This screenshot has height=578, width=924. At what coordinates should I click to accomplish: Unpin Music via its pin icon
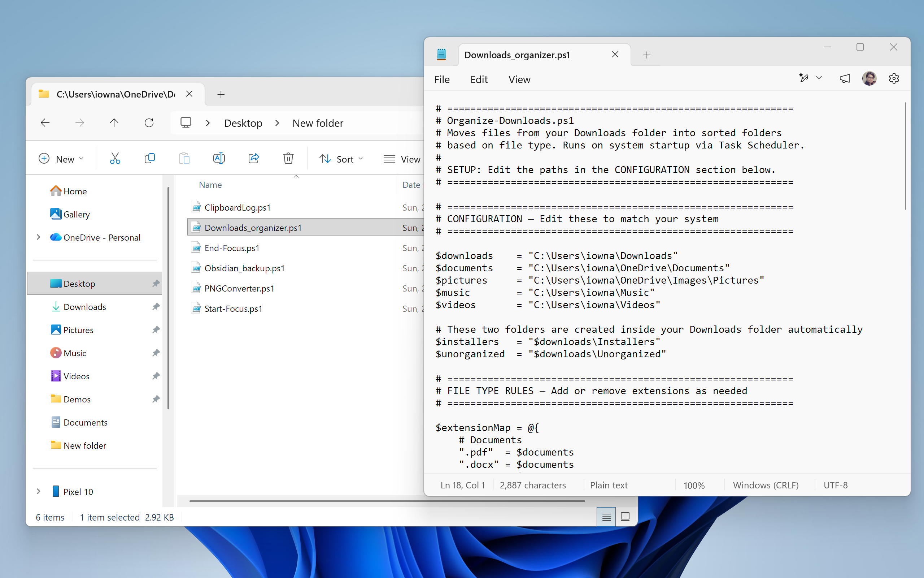click(x=156, y=353)
